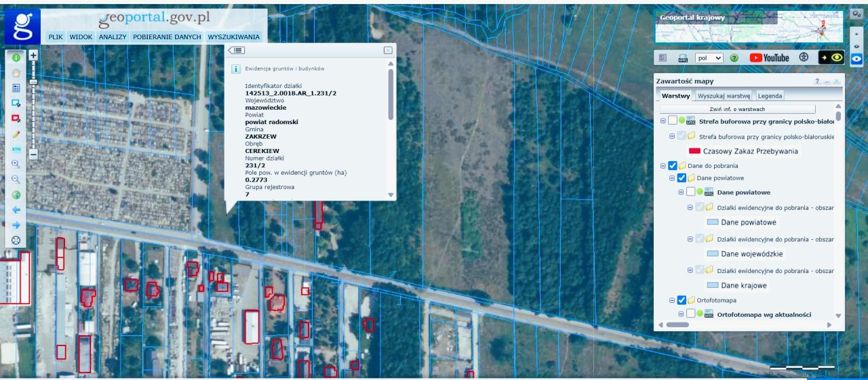The height and width of the screenshot is (380, 868).
Task: Open the WIDOK menu
Action: 81,37
